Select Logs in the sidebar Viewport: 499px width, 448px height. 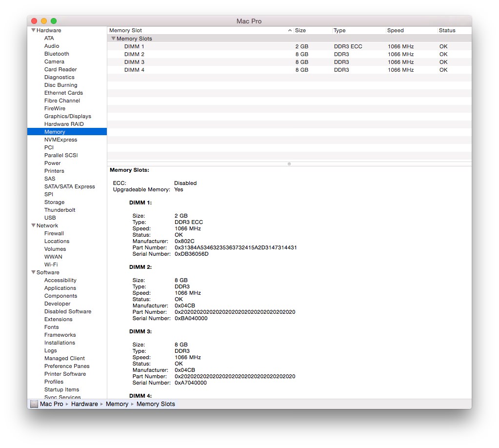[51, 350]
